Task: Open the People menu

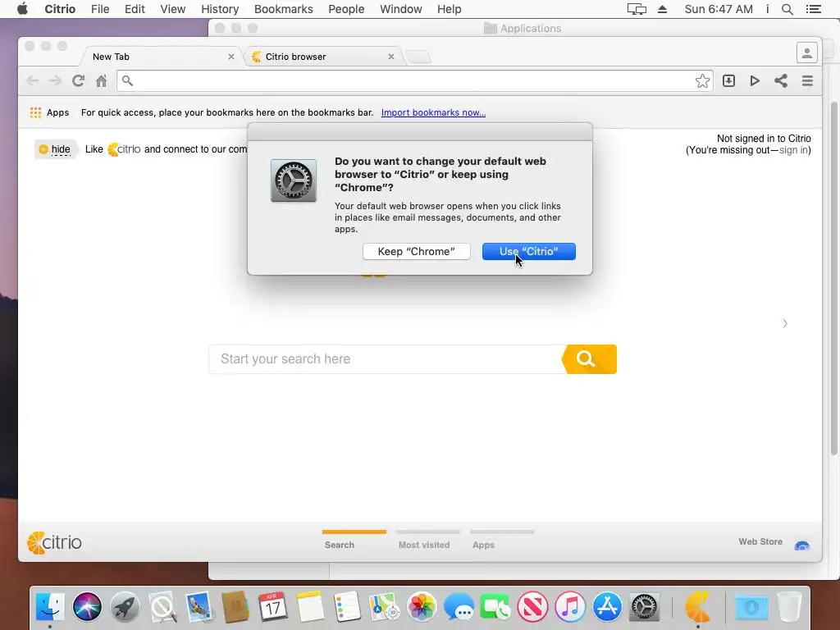Action: click(346, 9)
